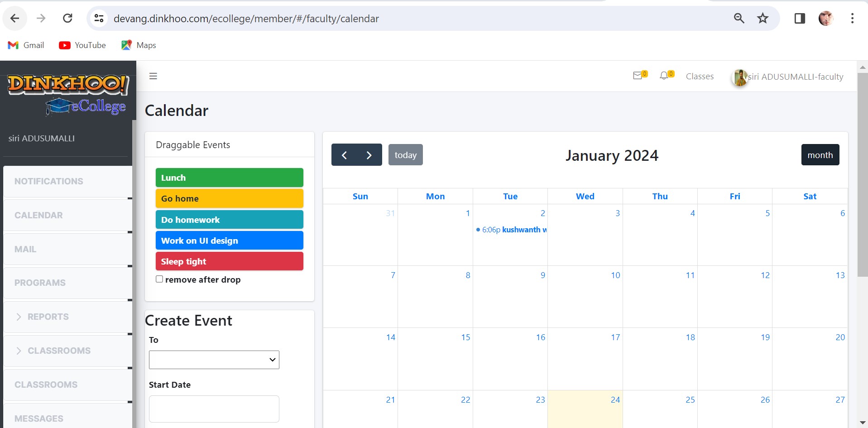868x428 pixels.
Task: Select December 31 greyed date
Action: (x=390, y=213)
